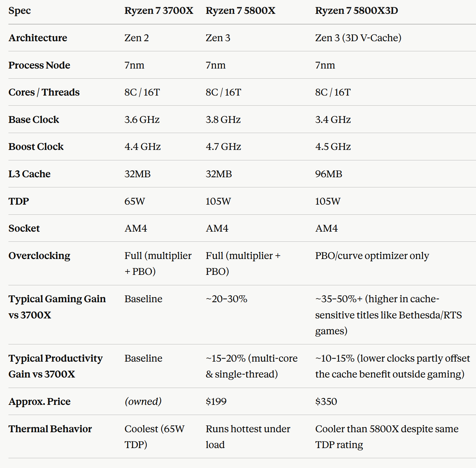Click the Ryzen 7 5800X column header
This screenshot has width=476, height=468.
240,11
